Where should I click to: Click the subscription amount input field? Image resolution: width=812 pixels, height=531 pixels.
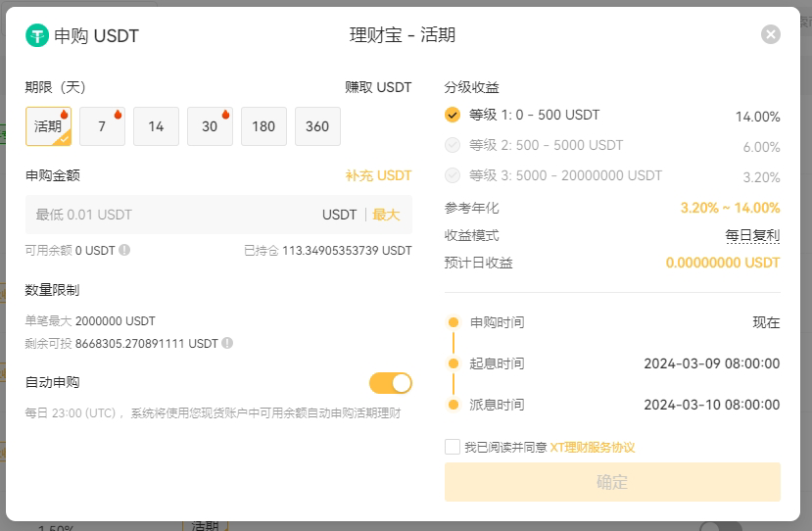(218, 215)
